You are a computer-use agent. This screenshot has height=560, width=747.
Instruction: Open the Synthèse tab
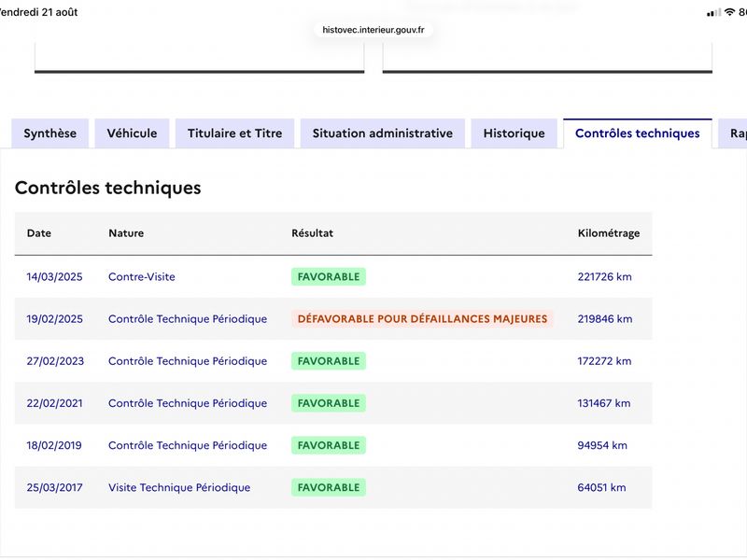[50, 133]
